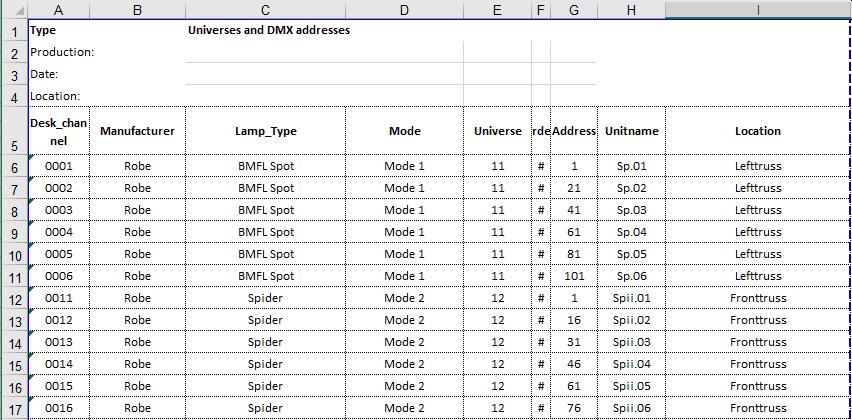Click column header I
The image size is (852, 420).
point(758,9)
